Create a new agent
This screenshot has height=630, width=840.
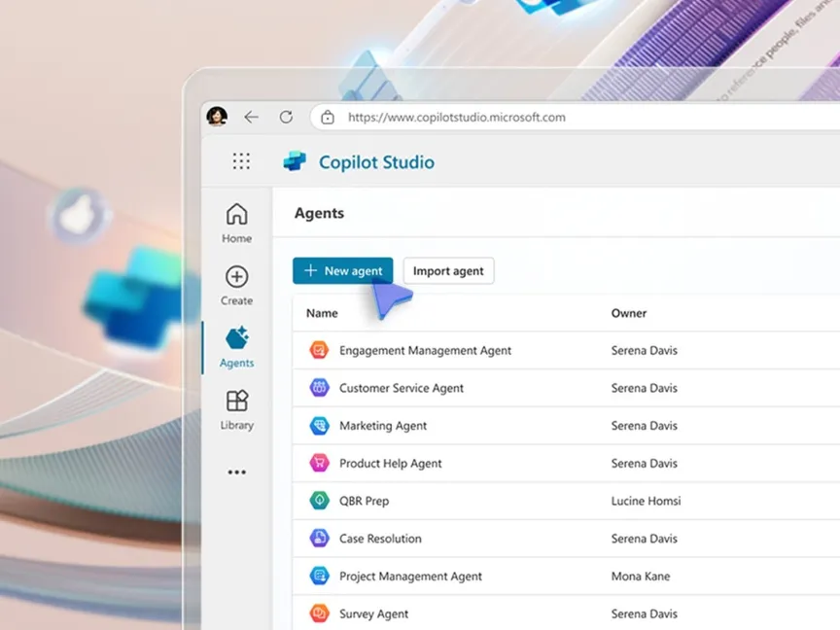click(342, 270)
